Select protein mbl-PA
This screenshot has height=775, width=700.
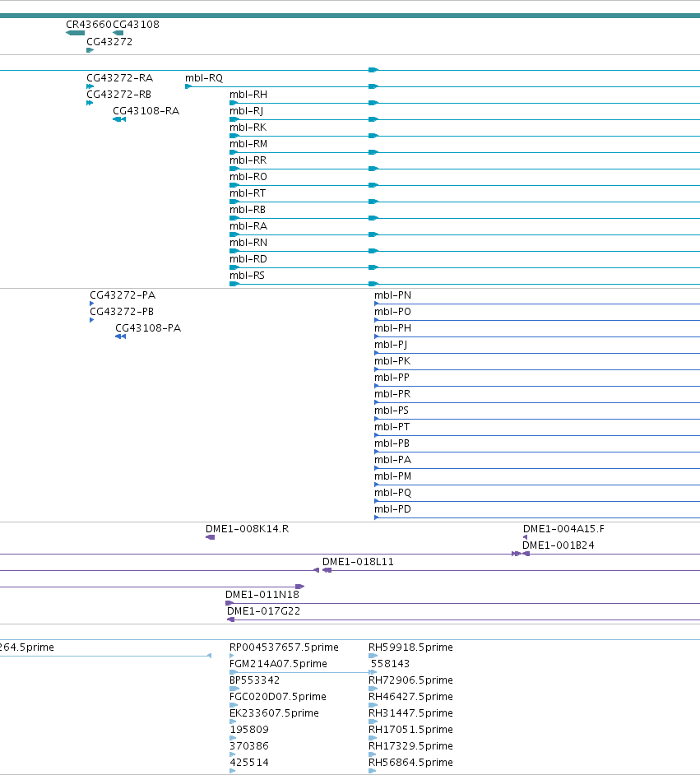click(x=392, y=460)
